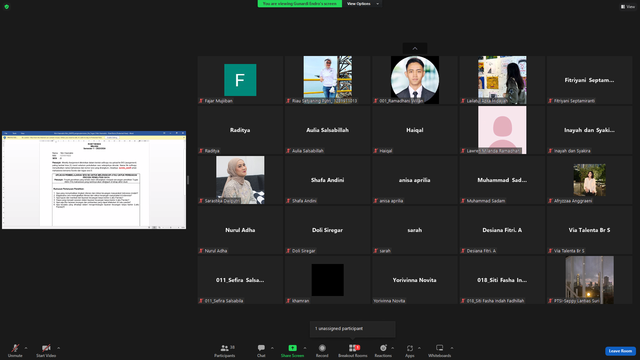
Task: Click the Share Screen button
Action: 292,350
